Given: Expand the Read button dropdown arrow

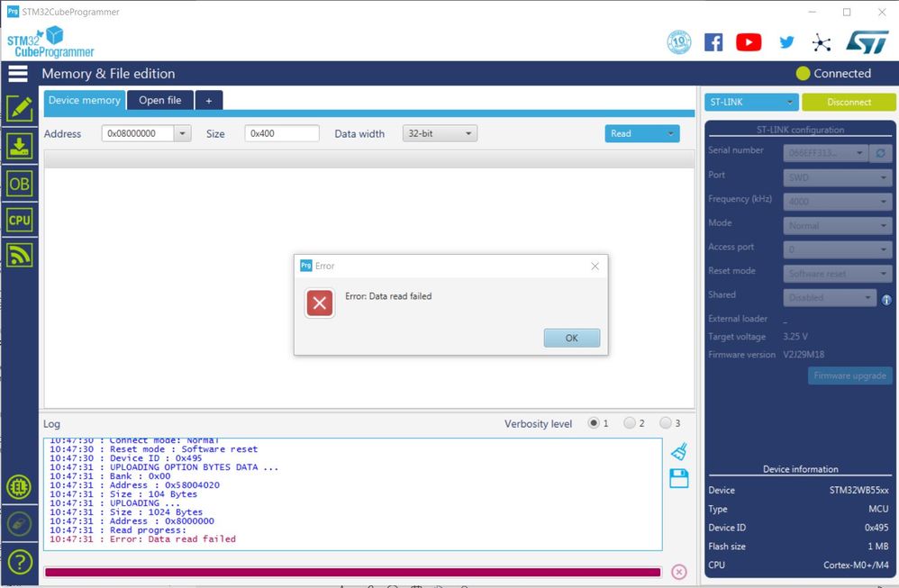Looking at the screenshot, I should [670, 133].
